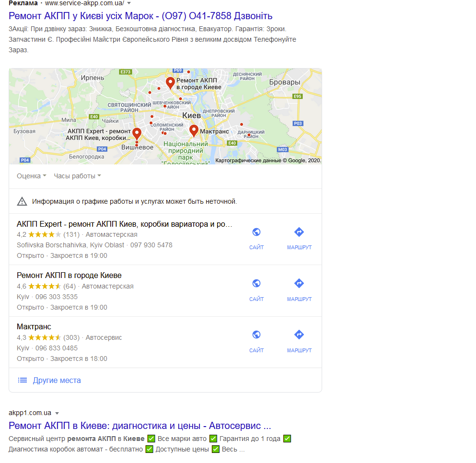476x463 pixels.
Task: Click route icon for АКПП Expert listing
Action: pyautogui.click(x=299, y=232)
